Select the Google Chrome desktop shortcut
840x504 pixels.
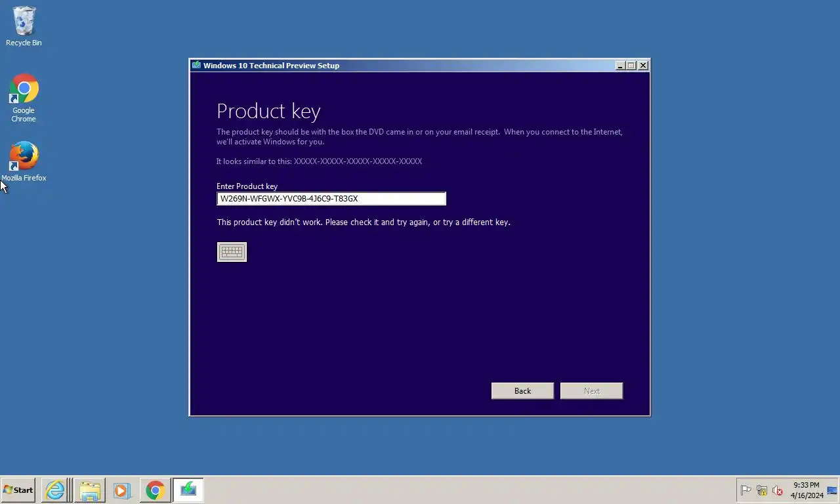(x=24, y=98)
